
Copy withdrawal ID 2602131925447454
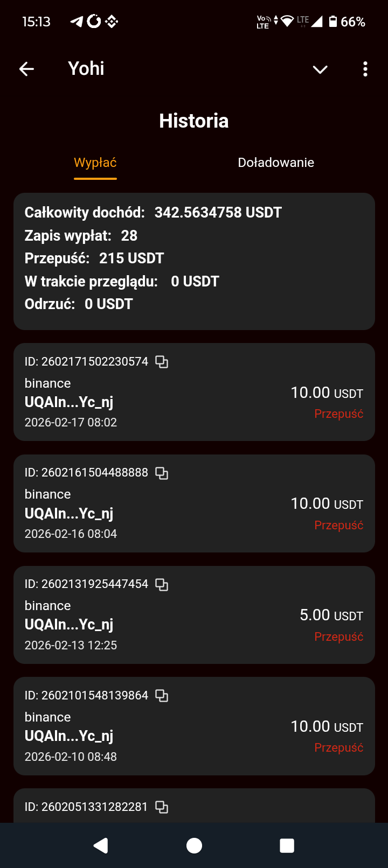click(162, 584)
